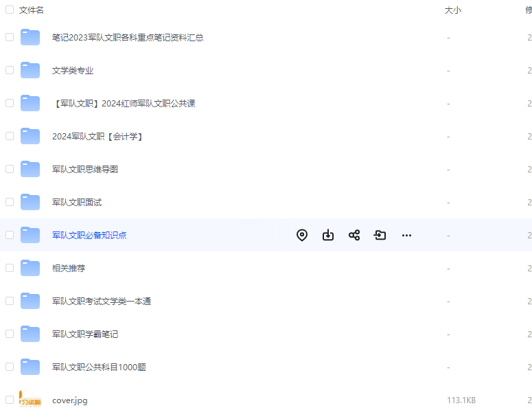Open the 相关推荐 folder name
Screen dimensions: 532x419
pyautogui.click(x=69, y=268)
